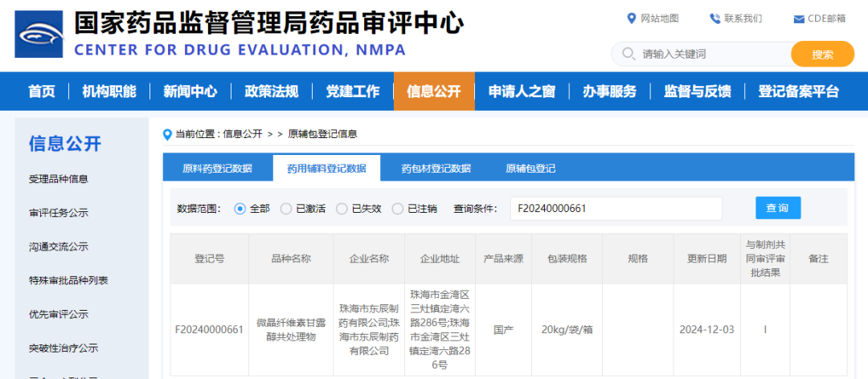
Task: Open the 信息公开 navigation menu
Action: pyautogui.click(x=434, y=92)
